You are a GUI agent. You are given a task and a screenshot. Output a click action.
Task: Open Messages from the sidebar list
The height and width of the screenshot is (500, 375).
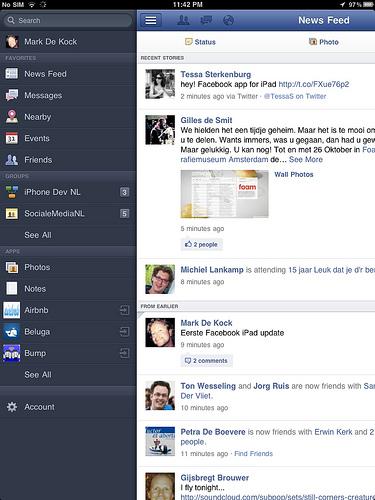pos(68,95)
